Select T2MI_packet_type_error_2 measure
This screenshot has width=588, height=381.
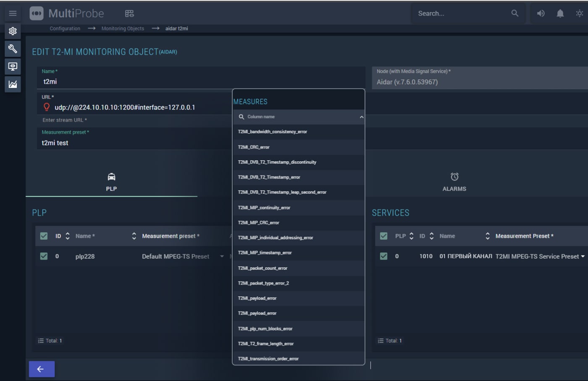click(x=299, y=283)
